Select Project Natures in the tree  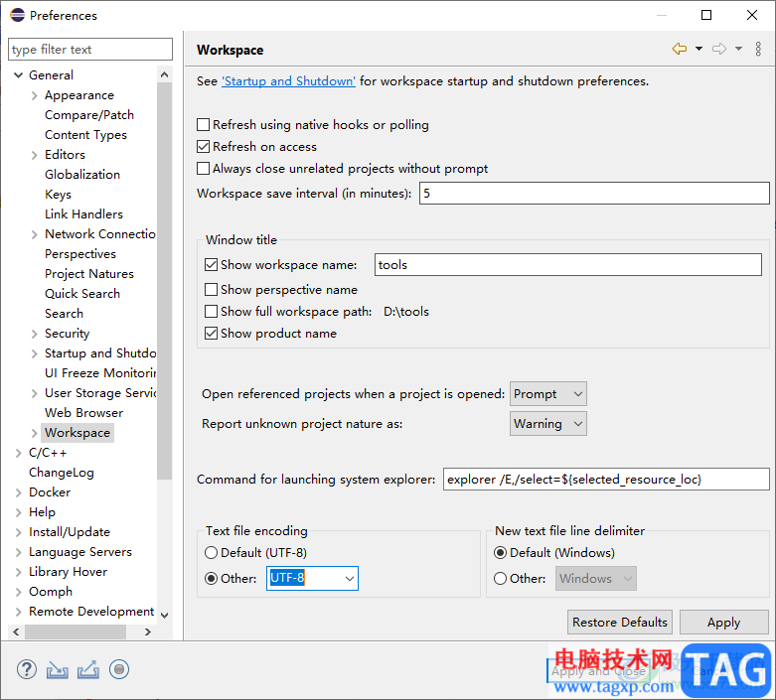[x=89, y=274]
